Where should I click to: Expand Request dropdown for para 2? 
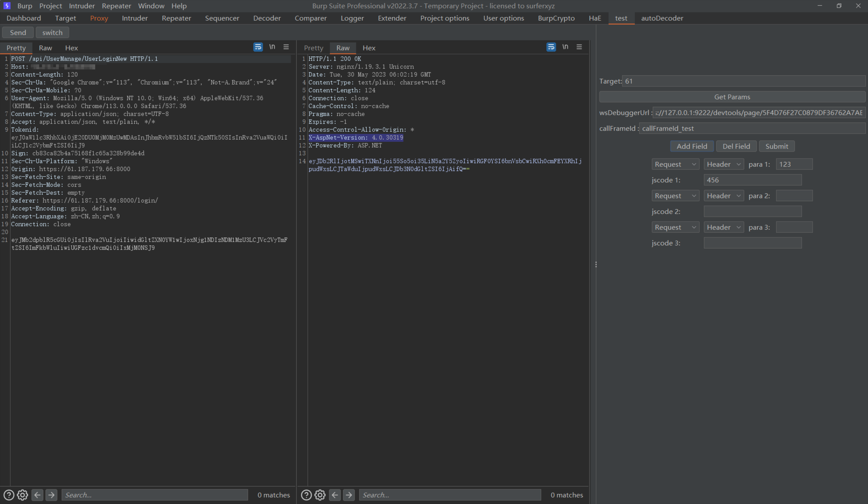675,196
